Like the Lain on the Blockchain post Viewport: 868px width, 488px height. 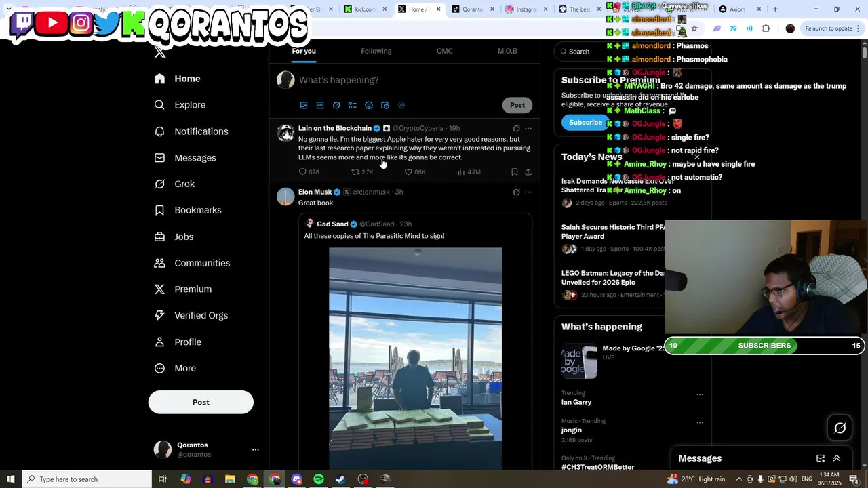(x=415, y=172)
